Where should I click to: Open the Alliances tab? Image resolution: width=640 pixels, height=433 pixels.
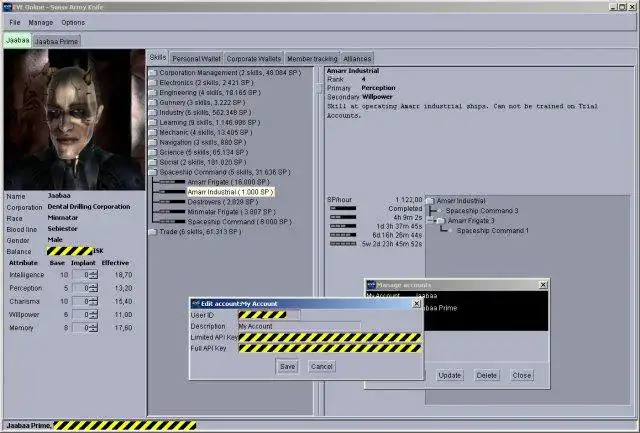(357, 59)
